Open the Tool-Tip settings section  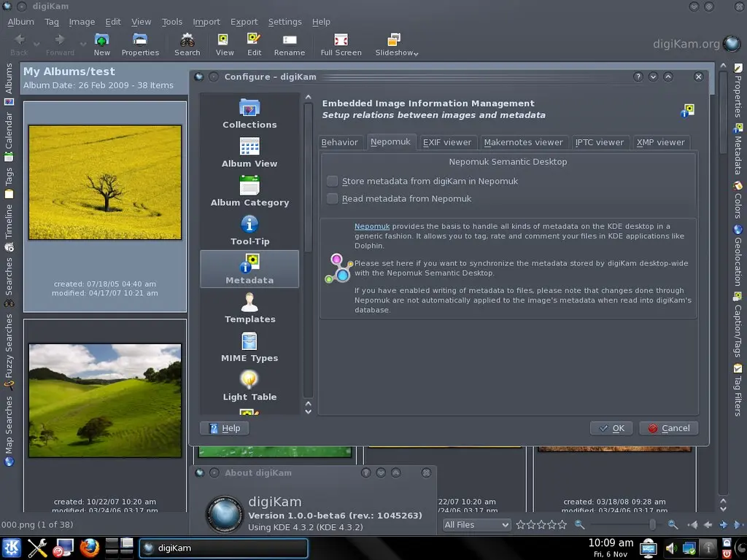coord(249,230)
